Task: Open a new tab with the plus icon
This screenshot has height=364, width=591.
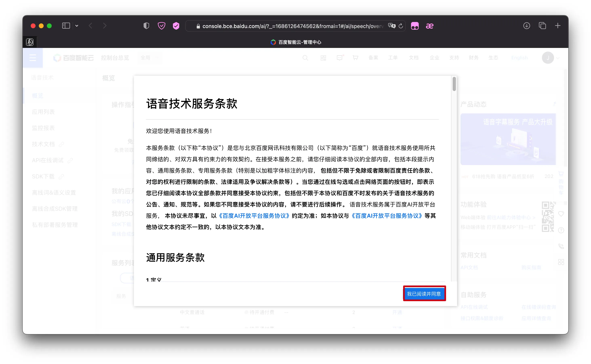Action: [x=557, y=26]
